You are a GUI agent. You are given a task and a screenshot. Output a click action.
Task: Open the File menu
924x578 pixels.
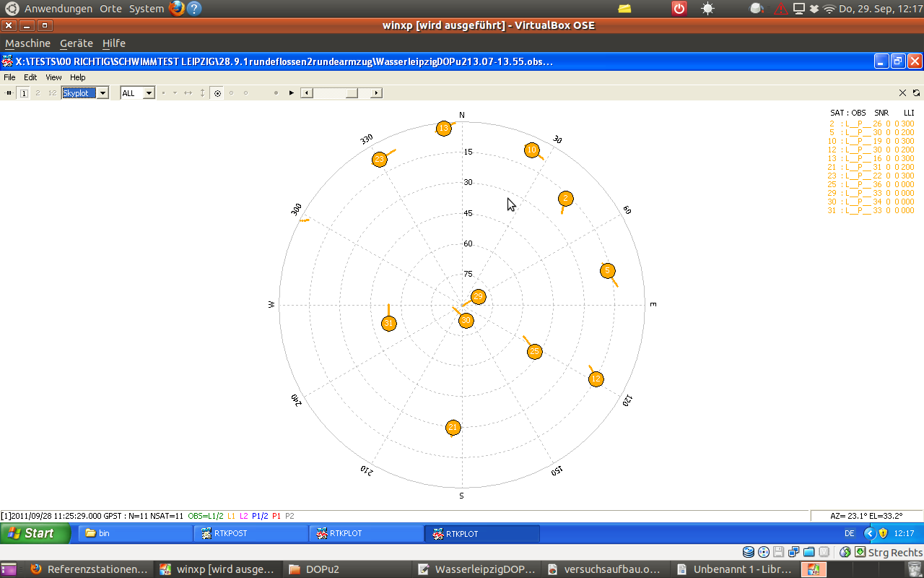click(9, 77)
